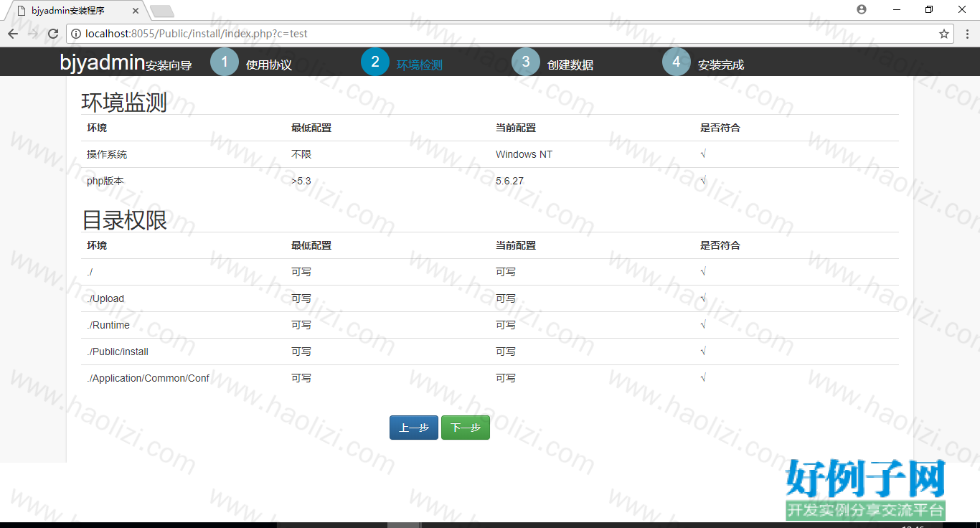Go back with the browser back arrow
Viewport: 980px width, 528px height.
[x=13, y=34]
